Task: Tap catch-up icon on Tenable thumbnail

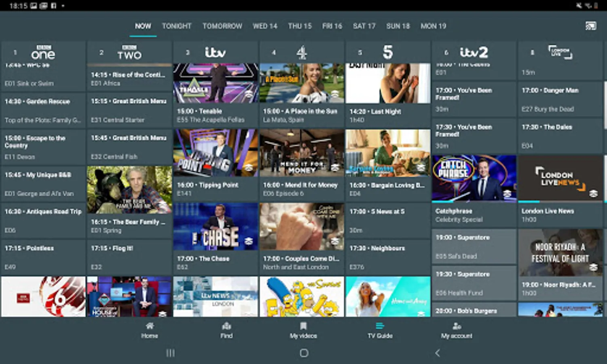Action: (x=248, y=94)
